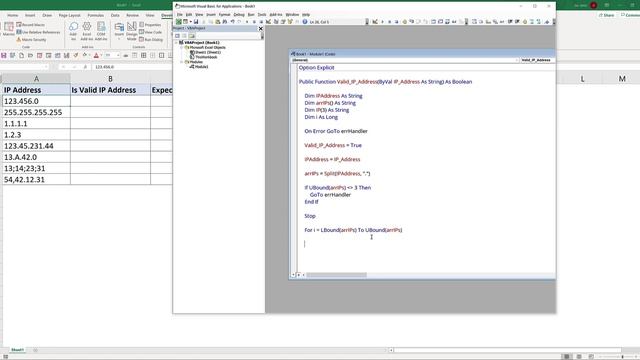Open Macro Security settings

coord(31,40)
